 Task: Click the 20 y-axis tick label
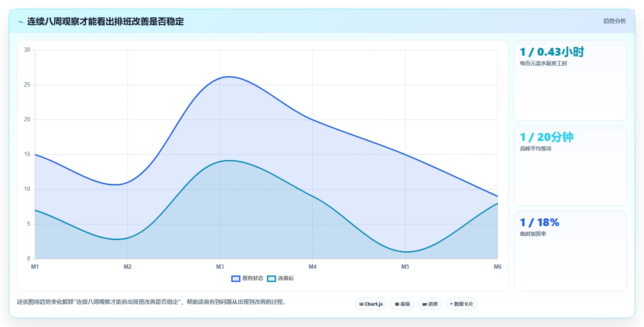pos(27,120)
